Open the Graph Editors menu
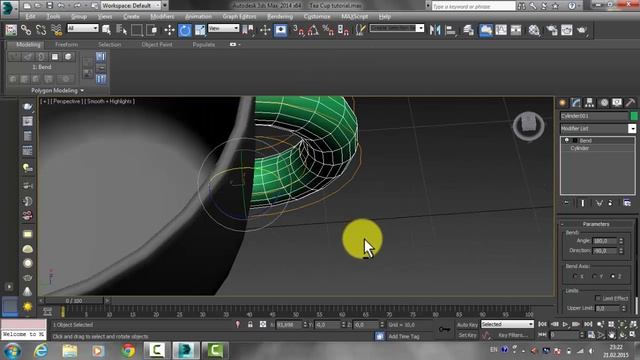Screen dimensions: 640x360 coord(239,16)
